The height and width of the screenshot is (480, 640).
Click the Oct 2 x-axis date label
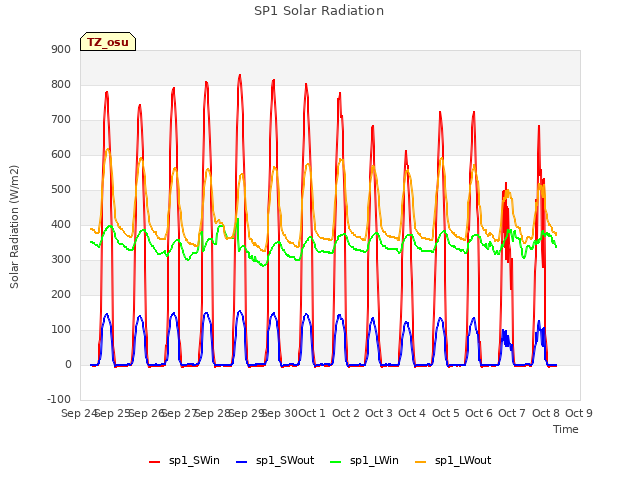point(346,413)
